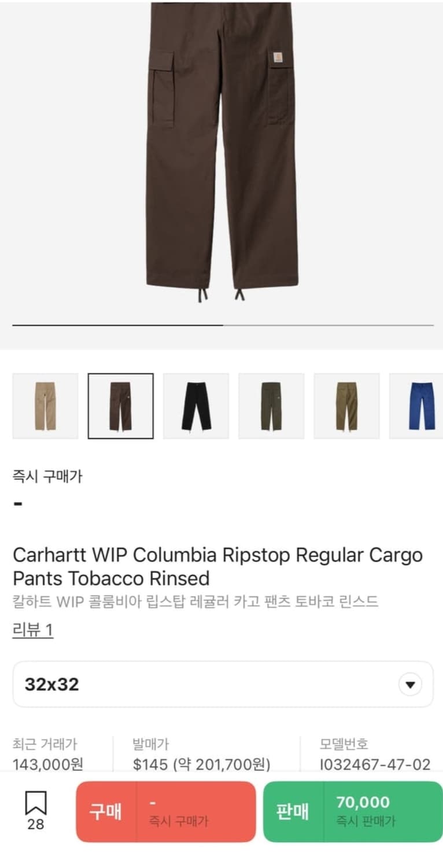Tap the 최근 거래가 143,000원 value
443x868 pixels.
pyautogui.click(x=48, y=764)
